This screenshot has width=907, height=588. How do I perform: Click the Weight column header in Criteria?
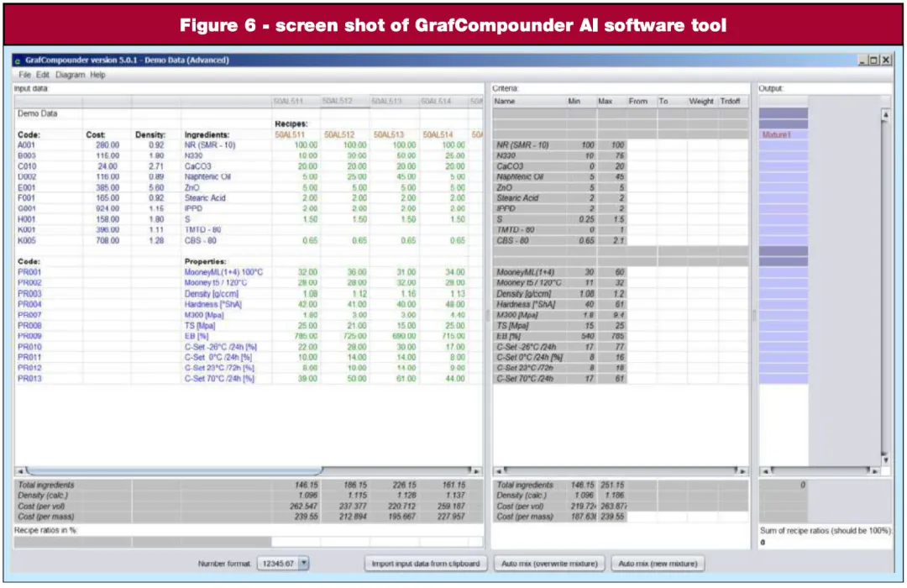tap(701, 102)
